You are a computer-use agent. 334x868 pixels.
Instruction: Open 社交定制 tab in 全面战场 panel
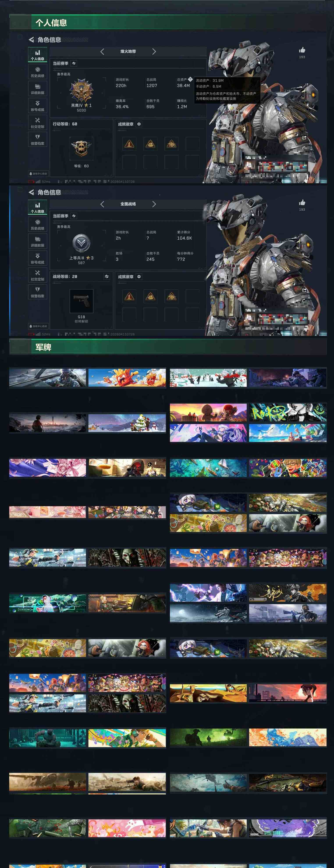tap(37, 275)
